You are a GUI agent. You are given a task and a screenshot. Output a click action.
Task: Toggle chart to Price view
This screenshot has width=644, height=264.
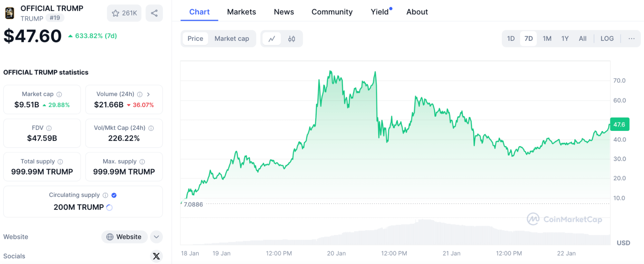point(195,39)
